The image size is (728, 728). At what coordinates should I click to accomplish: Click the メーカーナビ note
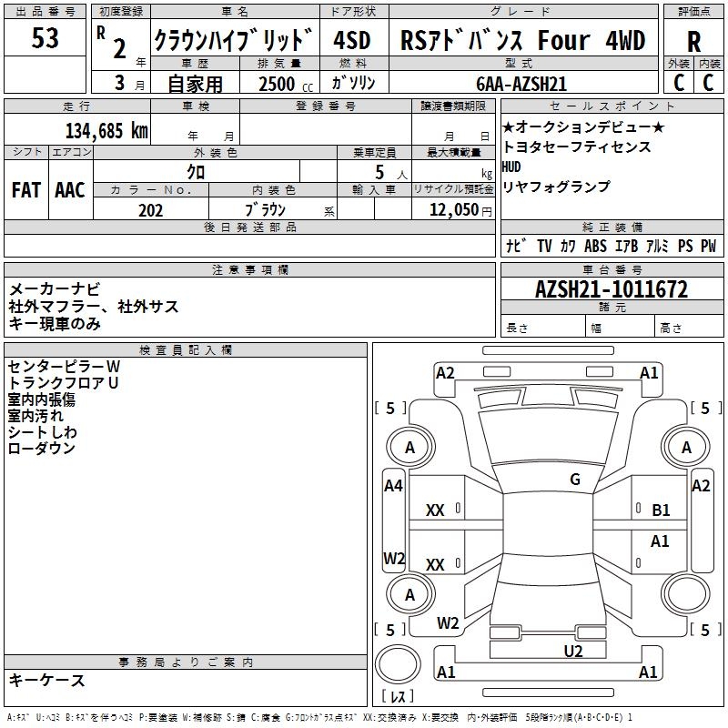coord(55,289)
